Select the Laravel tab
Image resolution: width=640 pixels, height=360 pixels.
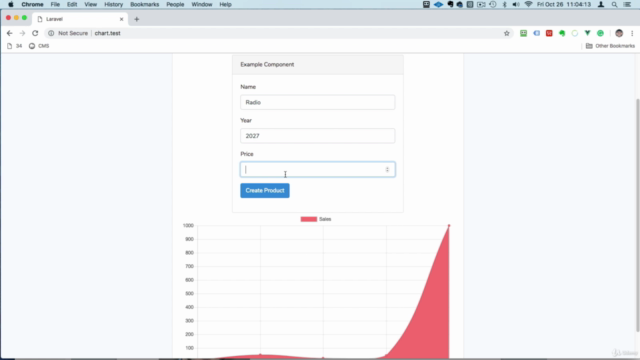pos(80,19)
